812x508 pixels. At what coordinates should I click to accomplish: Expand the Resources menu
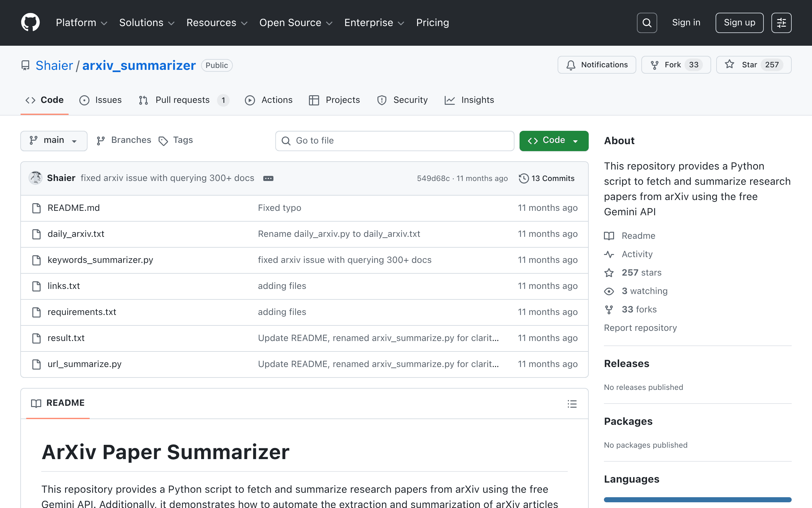click(217, 23)
